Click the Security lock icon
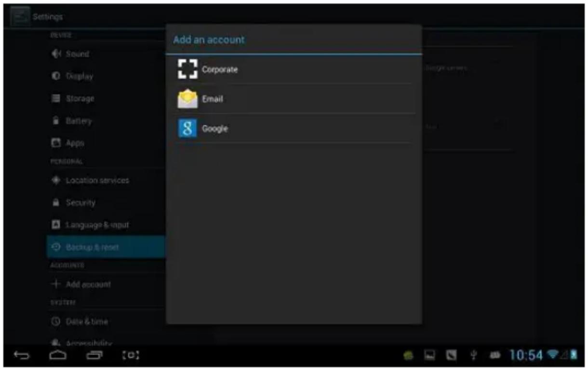588x370 pixels. coord(56,203)
